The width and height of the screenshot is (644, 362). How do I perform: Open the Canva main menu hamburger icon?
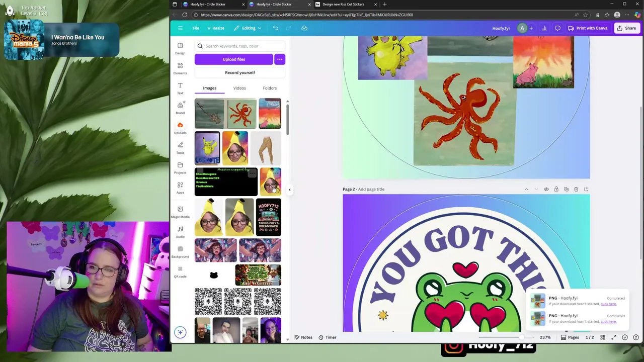tap(180, 28)
